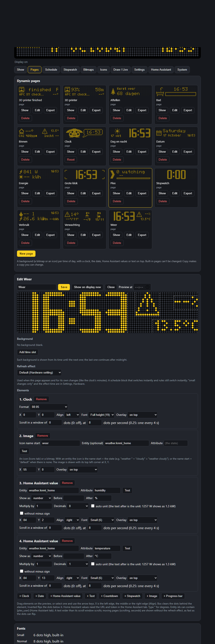
Task: Switch to the Draw / Live tab
Action: point(121,70)
